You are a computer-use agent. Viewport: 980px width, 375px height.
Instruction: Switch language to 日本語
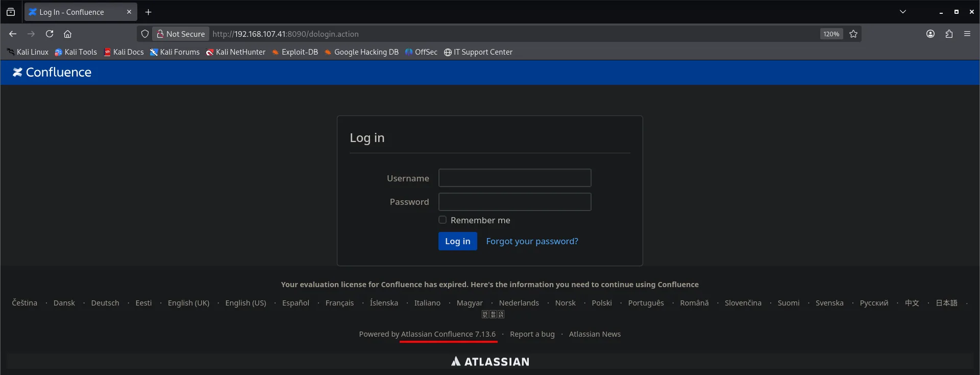(x=946, y=303)
